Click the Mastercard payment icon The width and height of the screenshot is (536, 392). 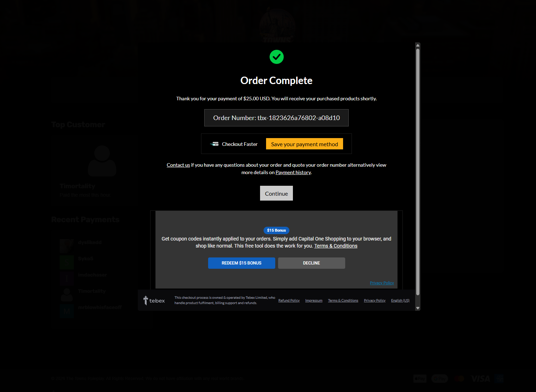(459, 378)
